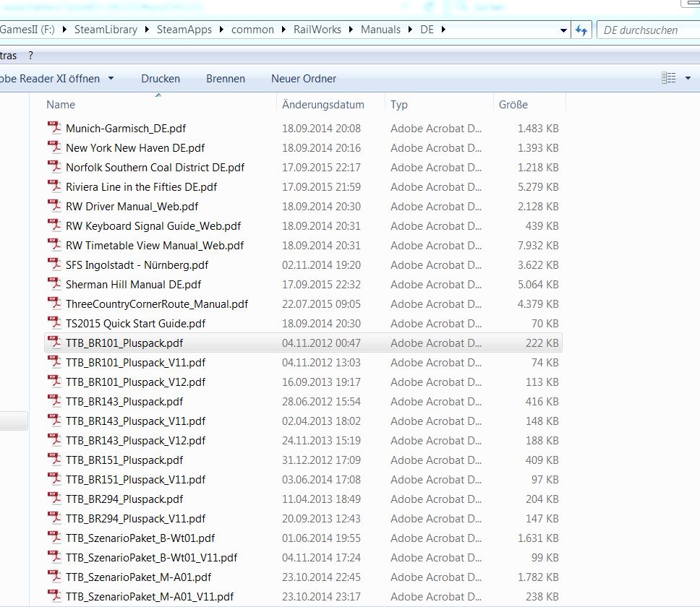This screenshot has width=700, height=607.
Task: Select file Sherman Hill Manual DE.pdf
Action: pyautogui.click(x=133, y=284)
